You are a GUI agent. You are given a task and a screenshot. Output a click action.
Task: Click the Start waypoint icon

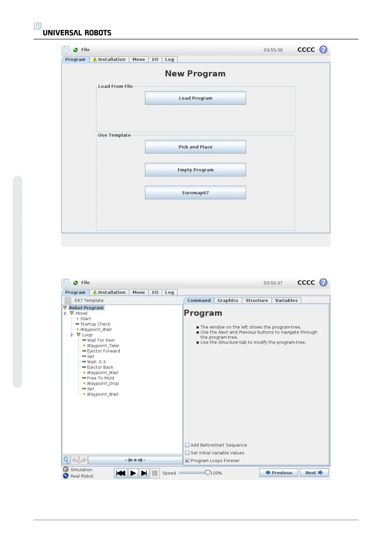pyautogui.click(x=78, y=319)
